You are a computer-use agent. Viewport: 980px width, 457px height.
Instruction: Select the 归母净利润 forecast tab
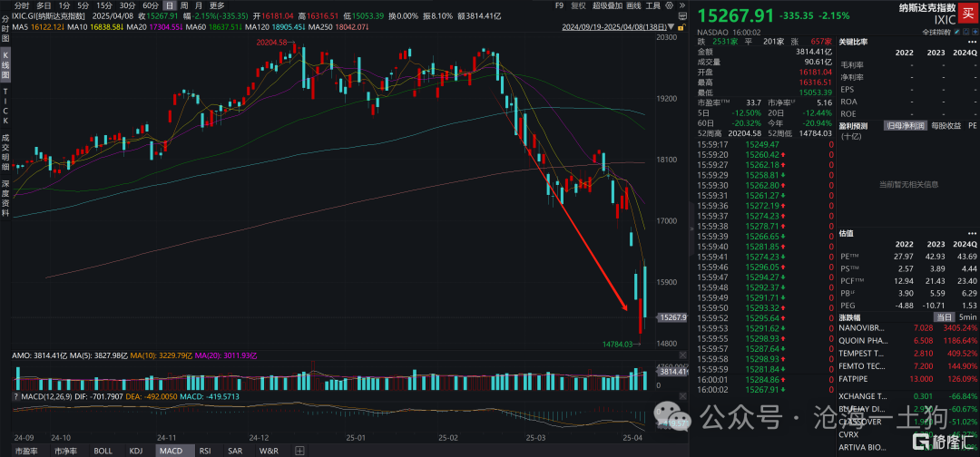coord(905,125)
